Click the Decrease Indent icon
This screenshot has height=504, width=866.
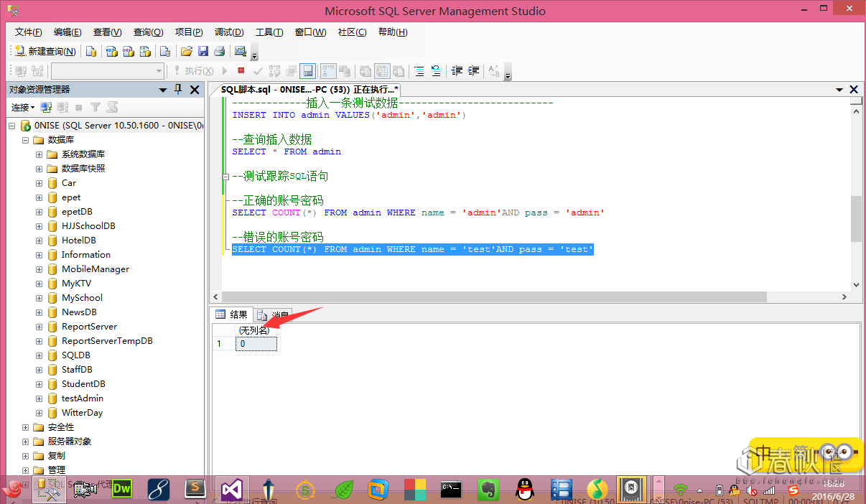(x=457, y=71)
